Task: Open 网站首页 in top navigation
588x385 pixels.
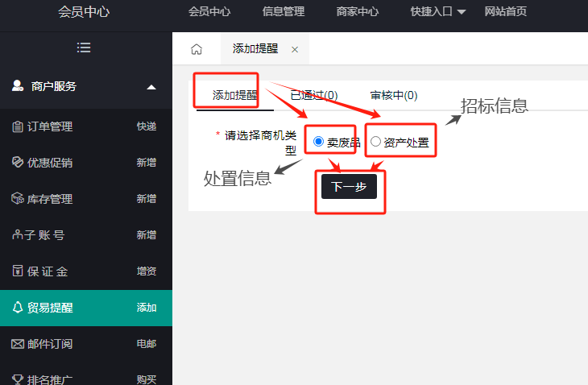Action: click(x=506, y=11)
